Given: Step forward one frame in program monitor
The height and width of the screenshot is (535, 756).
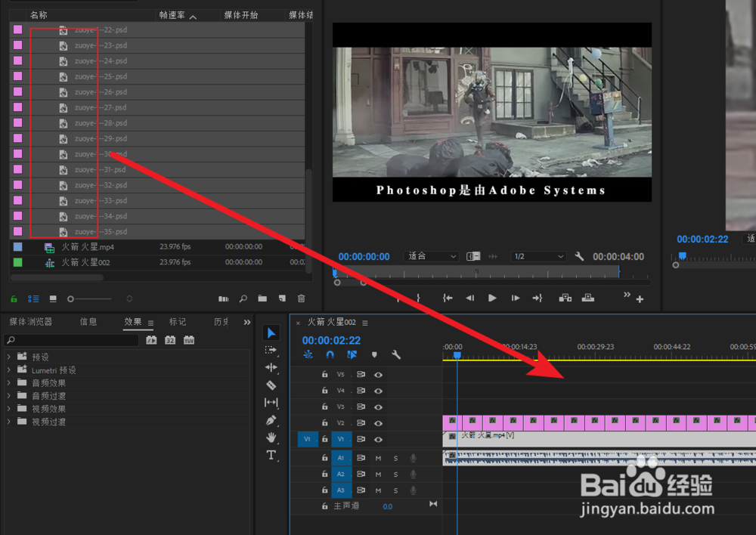Looking at the screenshot, I should pyautogui.click(x=515, y=298).
